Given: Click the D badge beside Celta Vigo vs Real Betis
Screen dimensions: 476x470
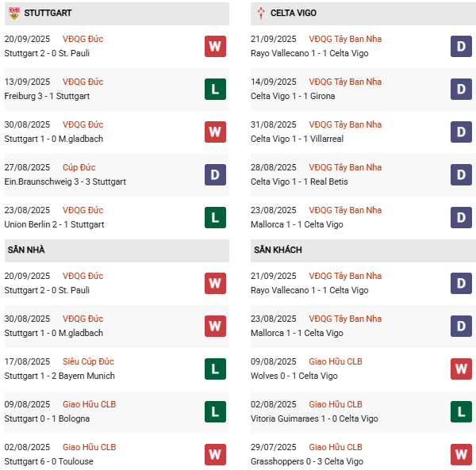Looking at the screenshot, I should (x=462, y=174).
